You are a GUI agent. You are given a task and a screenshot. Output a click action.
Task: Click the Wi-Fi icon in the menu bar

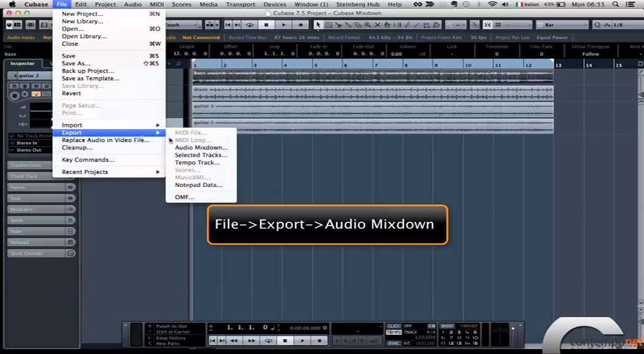492,4
